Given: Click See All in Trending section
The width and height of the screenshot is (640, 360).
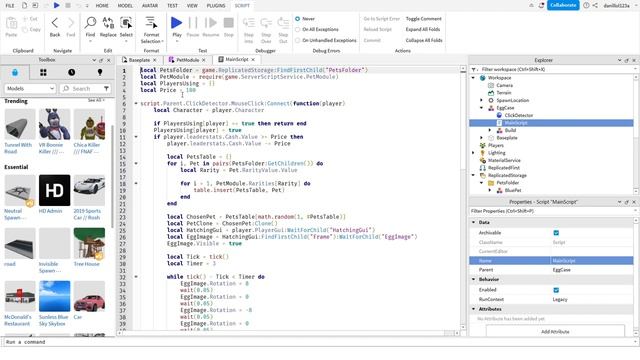Looking at the screenshot, I should [96, 100].
